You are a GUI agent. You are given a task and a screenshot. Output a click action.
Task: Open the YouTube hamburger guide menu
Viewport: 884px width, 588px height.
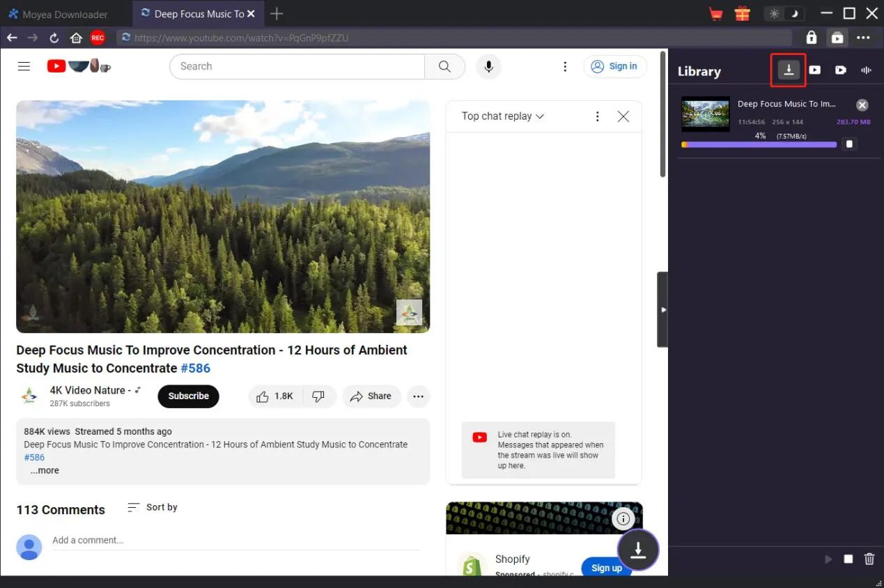click(x=24, y=66)
